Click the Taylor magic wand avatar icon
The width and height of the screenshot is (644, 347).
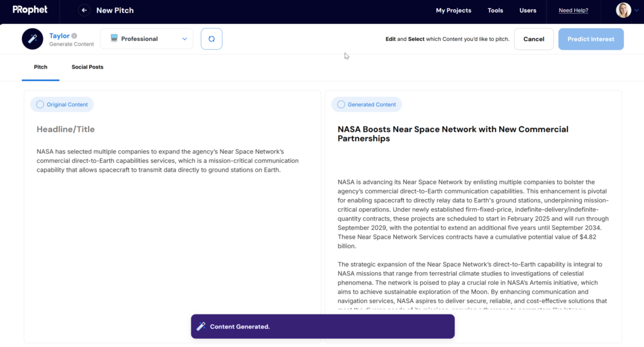pos(33,39)
